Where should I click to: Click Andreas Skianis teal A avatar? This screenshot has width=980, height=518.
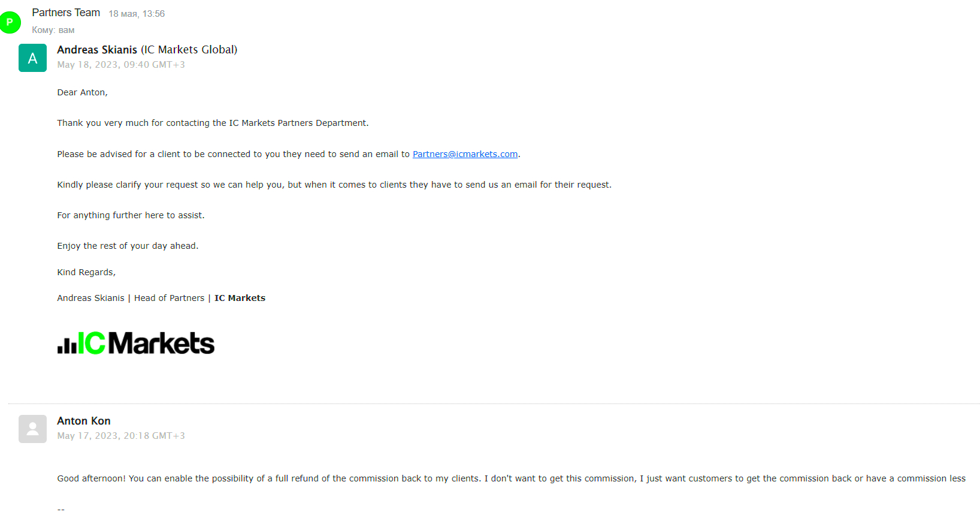tap(32, 58)
